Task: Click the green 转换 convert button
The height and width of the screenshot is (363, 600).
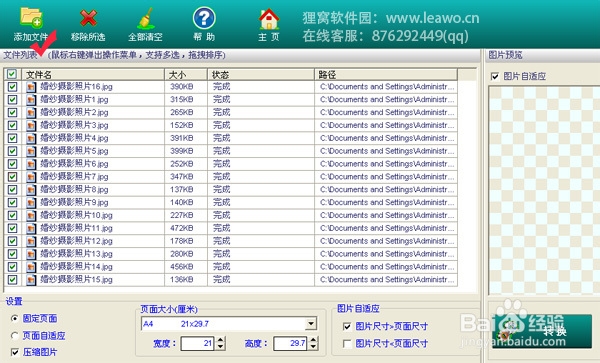Action: pyautogui.click(x=542, y=331)
